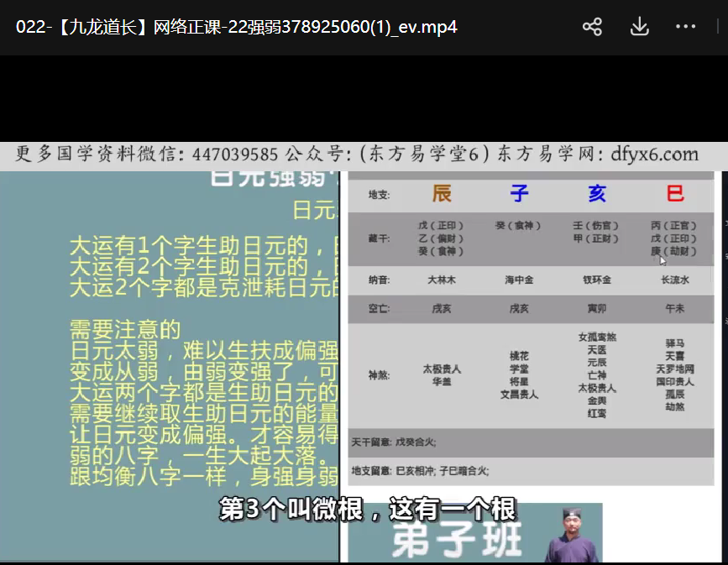Click the video file title 022-【九龙道长】
Image resolution: width=728 pixels, height=565 pixels.
pyautogui.click(x=237, y=27)
